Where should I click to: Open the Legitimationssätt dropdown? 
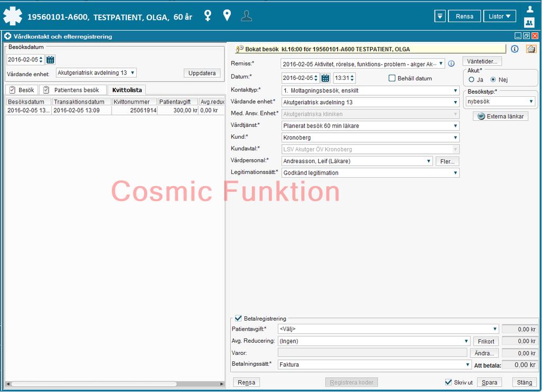click(x=370, y=172)
